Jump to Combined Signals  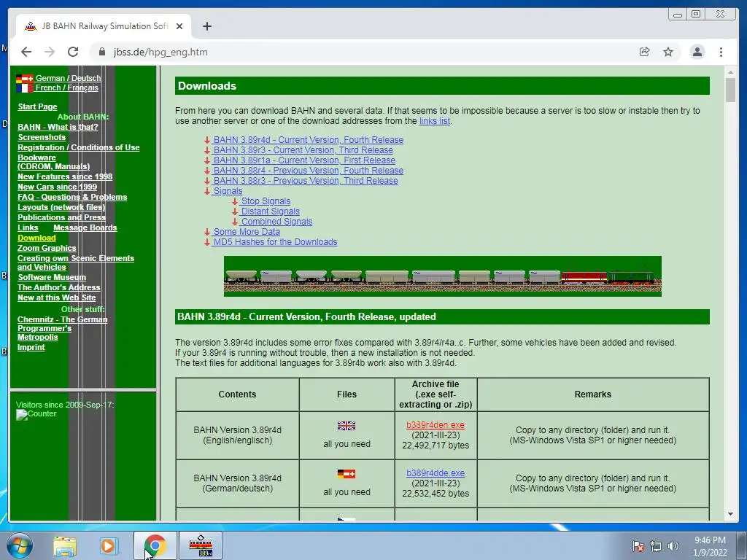276,222
